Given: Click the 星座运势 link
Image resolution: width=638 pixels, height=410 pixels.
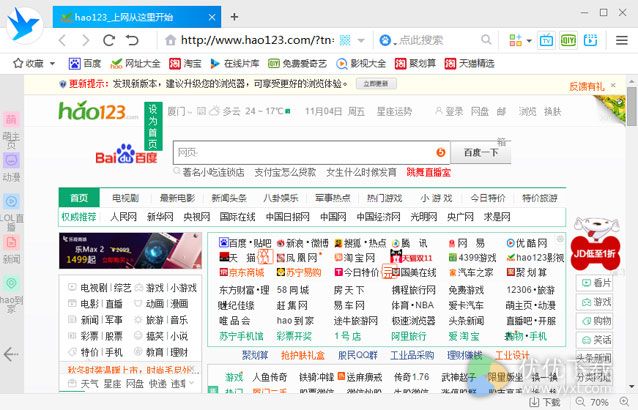Looking at the screenshot, I should [394, 111].
